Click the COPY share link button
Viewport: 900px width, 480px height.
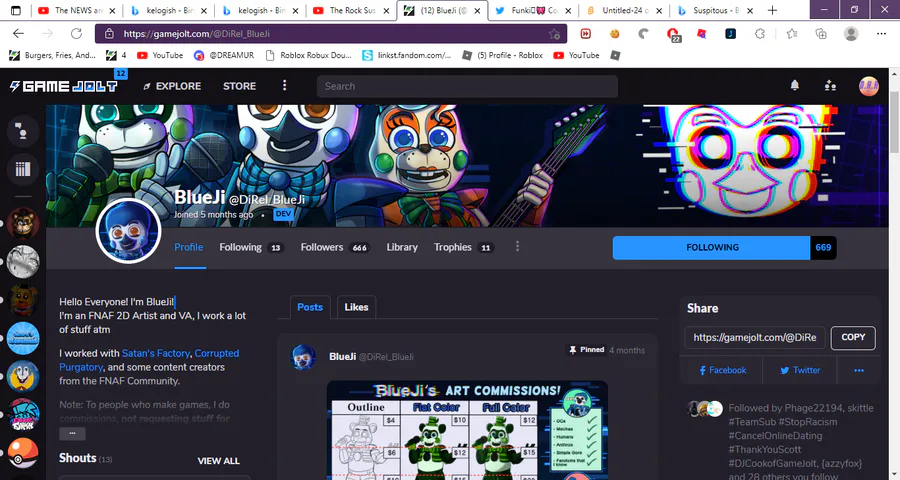[853, 338]
